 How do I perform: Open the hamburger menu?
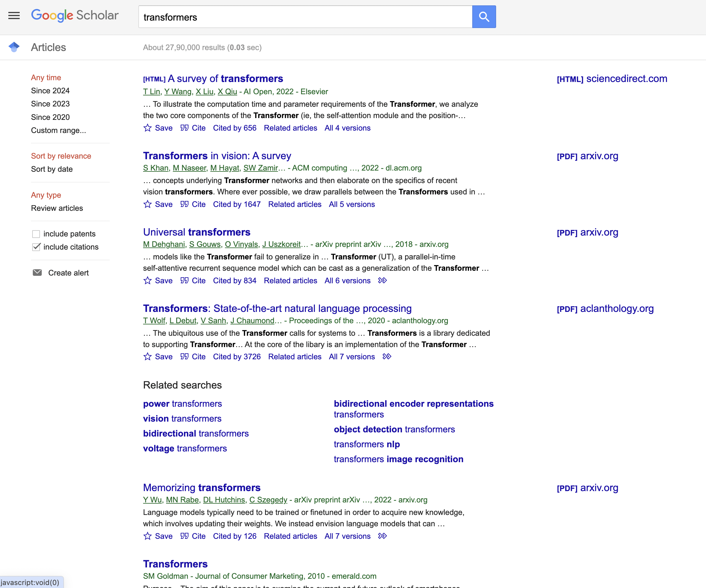[x=14, y=16]
